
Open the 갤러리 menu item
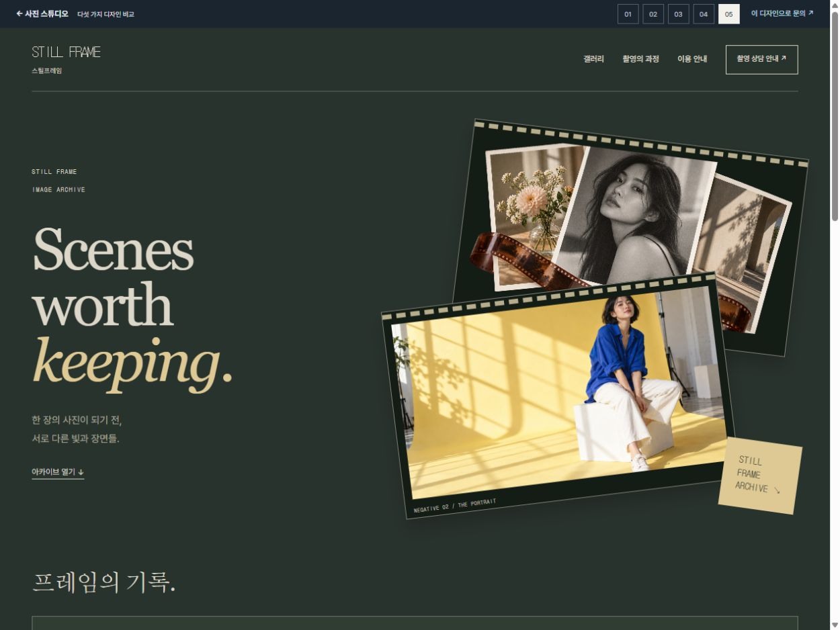coord(593,59)
